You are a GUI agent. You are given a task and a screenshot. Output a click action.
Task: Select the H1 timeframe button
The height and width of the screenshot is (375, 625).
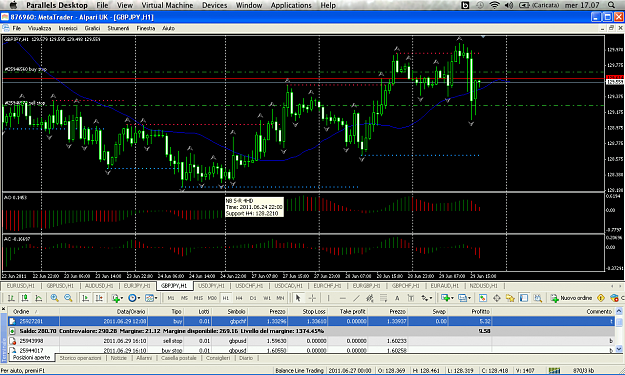tap(226, 298)
